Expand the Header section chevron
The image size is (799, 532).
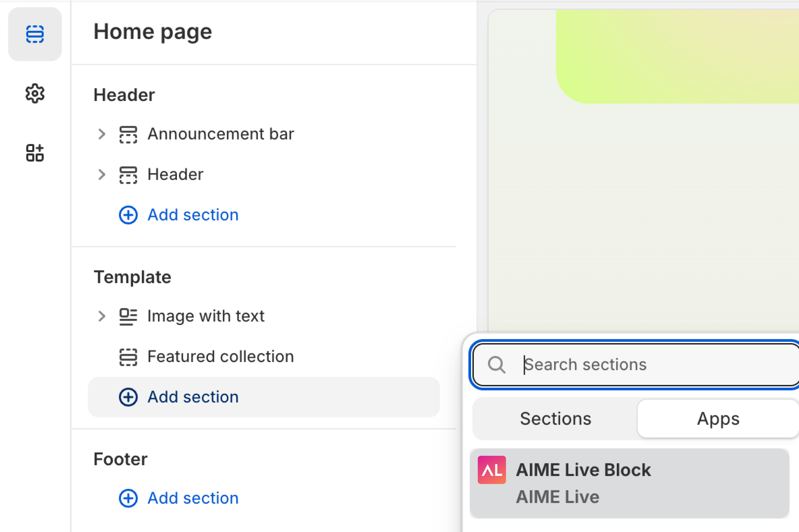tap(101, 174)
